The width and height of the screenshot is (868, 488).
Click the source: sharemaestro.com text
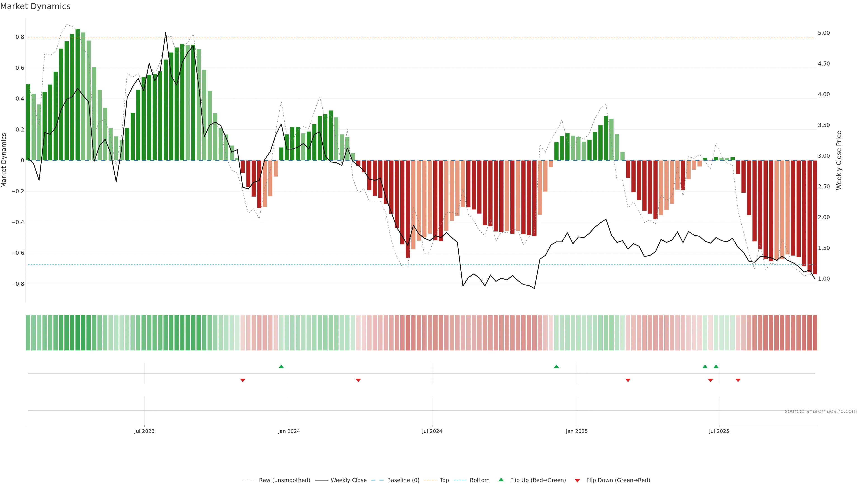pos(821,411)
